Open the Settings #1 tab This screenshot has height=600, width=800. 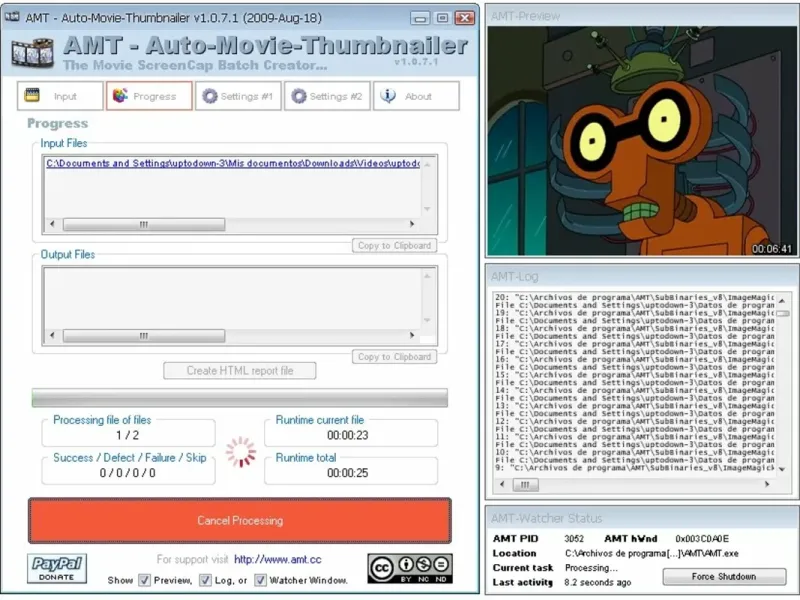238,96
